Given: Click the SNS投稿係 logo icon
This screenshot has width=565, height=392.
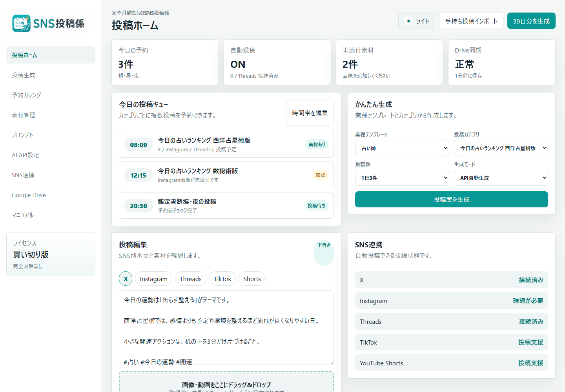Looking at the screenshot, I should (x=21, y=24).
